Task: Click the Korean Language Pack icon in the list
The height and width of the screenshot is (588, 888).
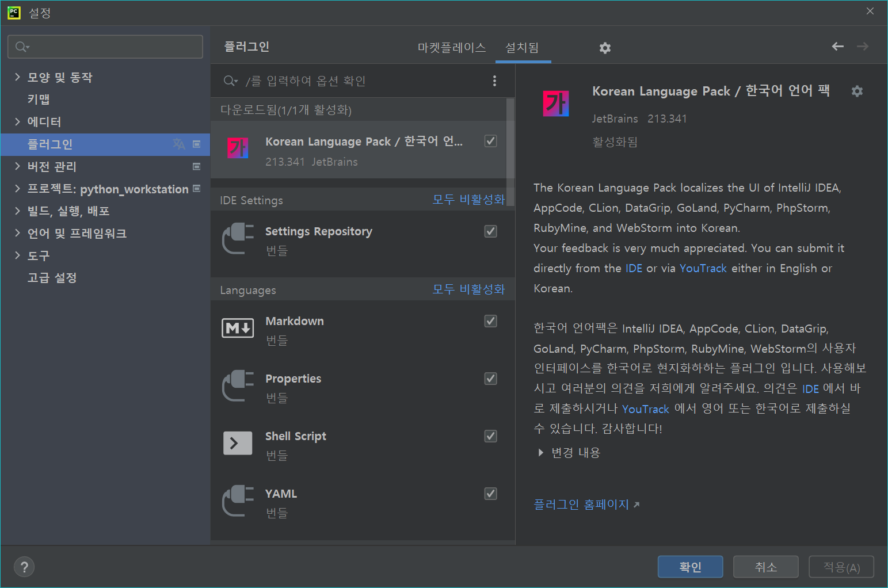Action: point(238,148)
